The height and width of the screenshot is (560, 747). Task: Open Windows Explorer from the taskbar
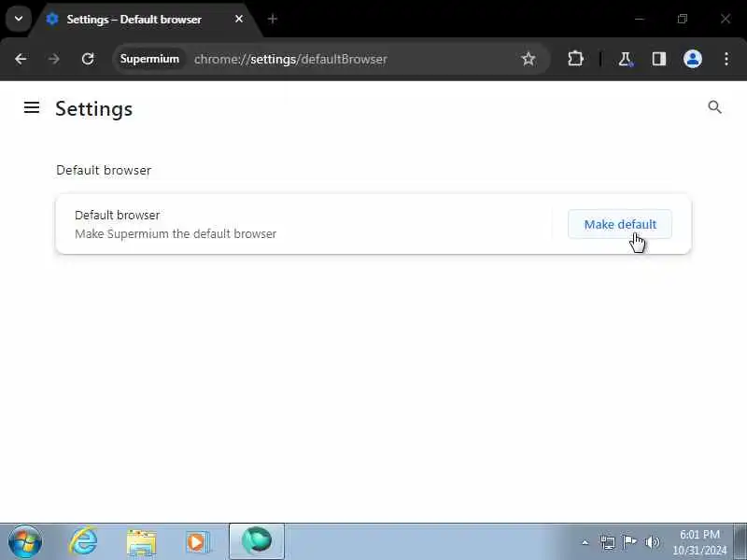pos(141,542)
